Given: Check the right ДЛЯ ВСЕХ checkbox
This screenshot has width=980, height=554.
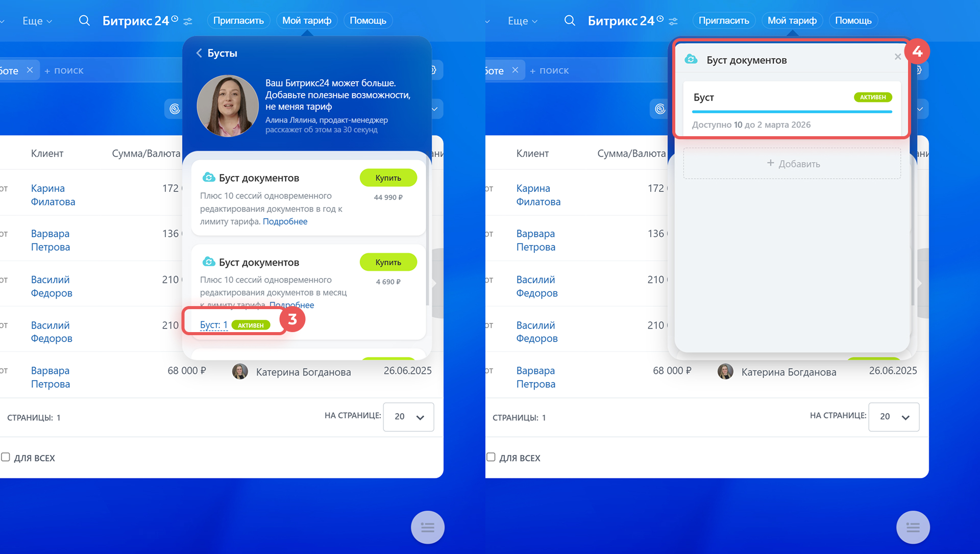Looking at the screenshot, I should coord(491,457).
